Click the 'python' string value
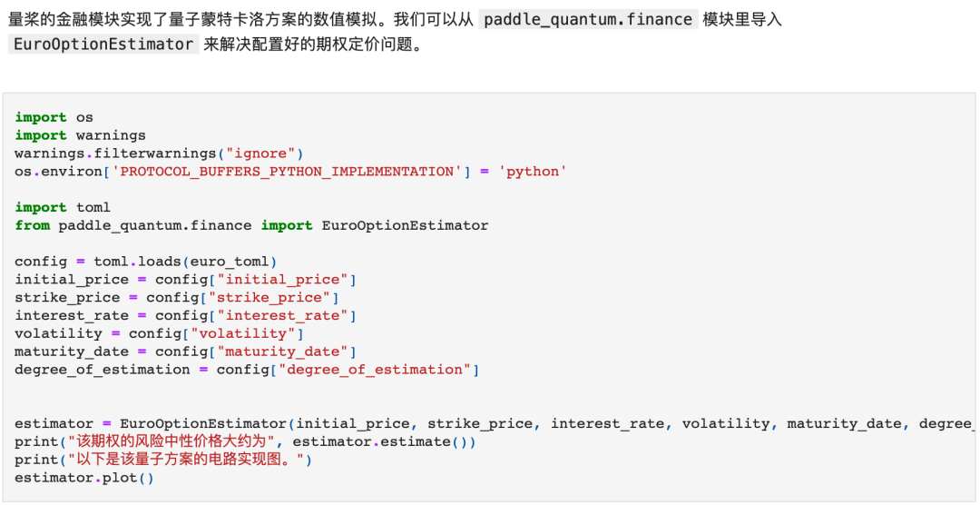This screenshot has height=505, width=980. tap(533, 172)
